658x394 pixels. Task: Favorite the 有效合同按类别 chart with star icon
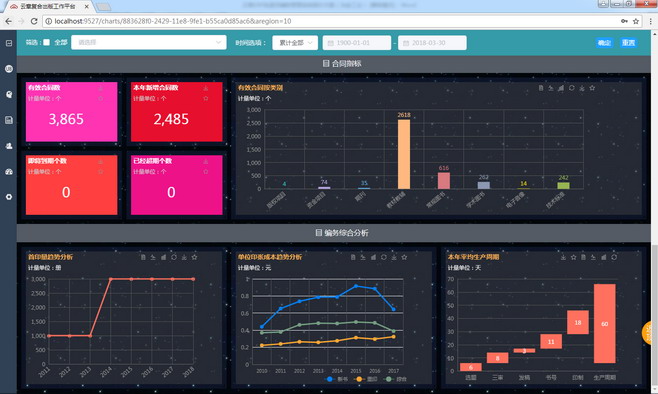click(592, 88)
